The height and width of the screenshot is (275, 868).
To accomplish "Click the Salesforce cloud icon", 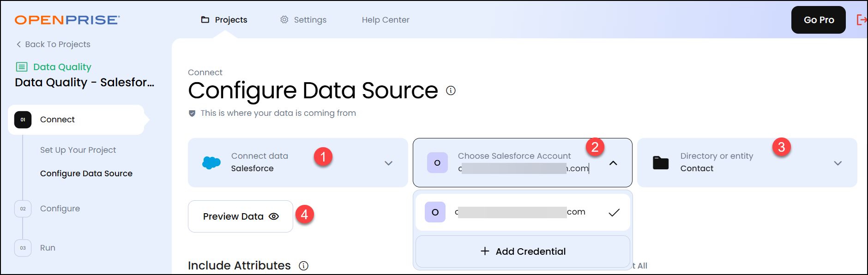I will coord(211,162).
